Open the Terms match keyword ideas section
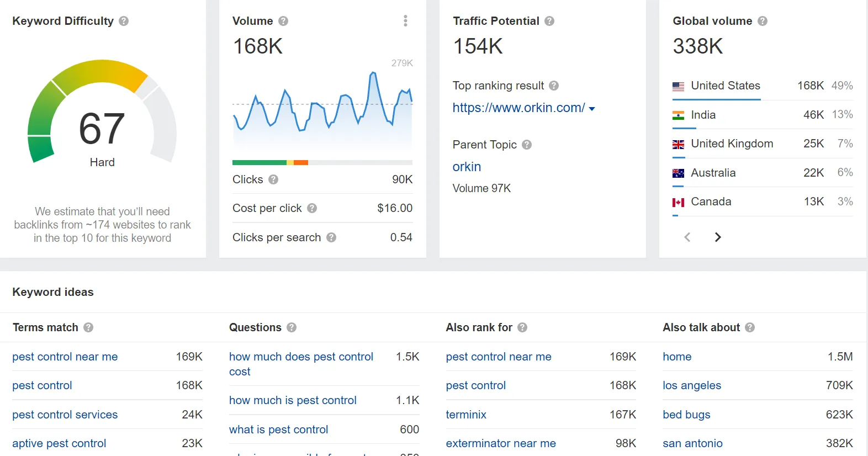This screenshot has height=456, width=868. pyautogui.click(x=45, y=327)
